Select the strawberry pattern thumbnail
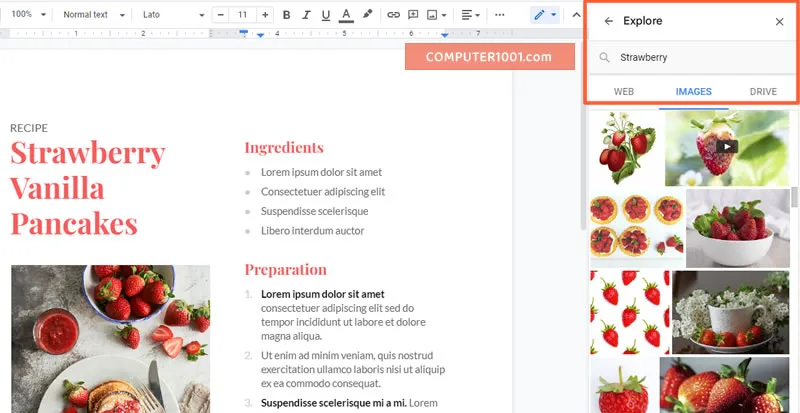Viewport: 800px width, 413px height. click(x=630, y=312)
